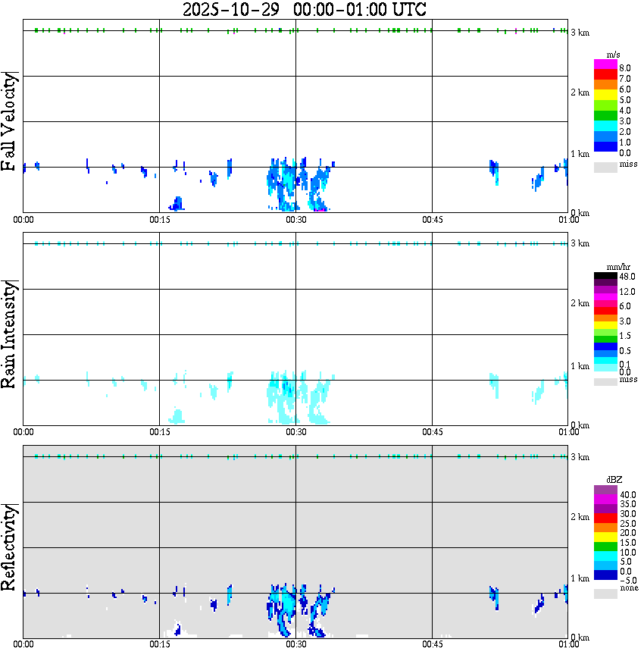Click echo cluster before 00:30 in Reflectivity plot
This screenshot has width=644, height=658.
[282, 609]
